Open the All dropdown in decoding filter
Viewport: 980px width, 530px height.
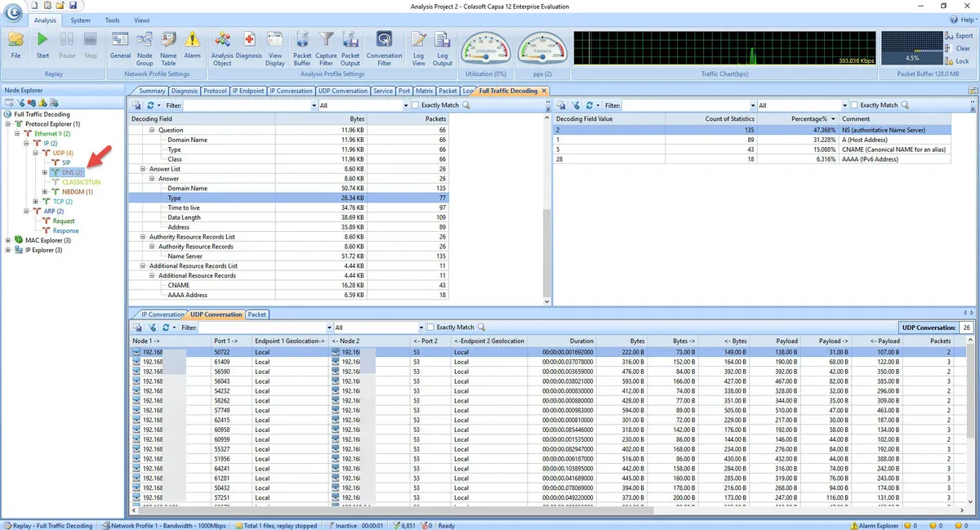point(405,105)
